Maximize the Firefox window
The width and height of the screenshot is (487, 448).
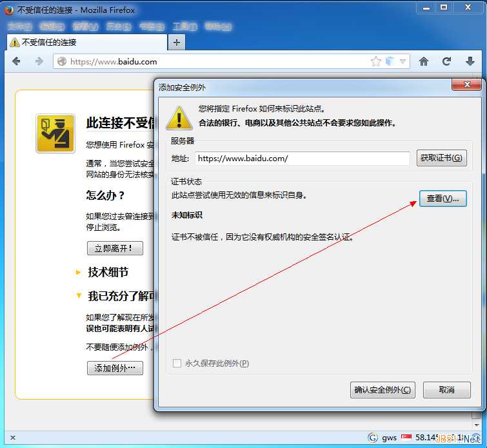click(x=444, y=8)
